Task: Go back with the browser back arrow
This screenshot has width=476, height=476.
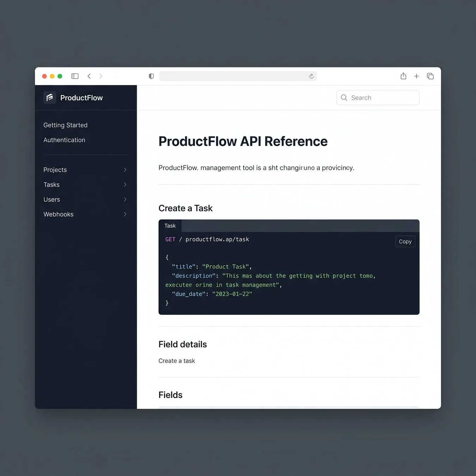Action: [89, 76]
